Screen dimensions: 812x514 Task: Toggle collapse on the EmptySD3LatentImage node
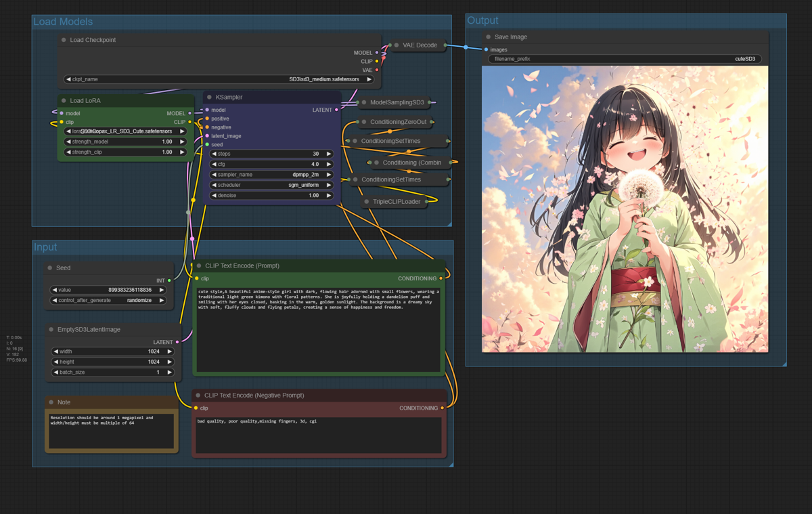point(51,330)
